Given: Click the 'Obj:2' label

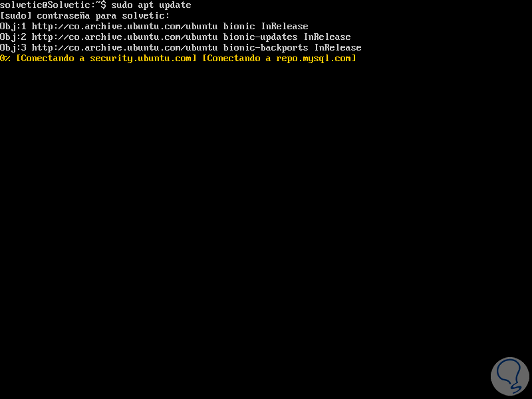Looking at the screenshot, I should (x=13, y=37).
